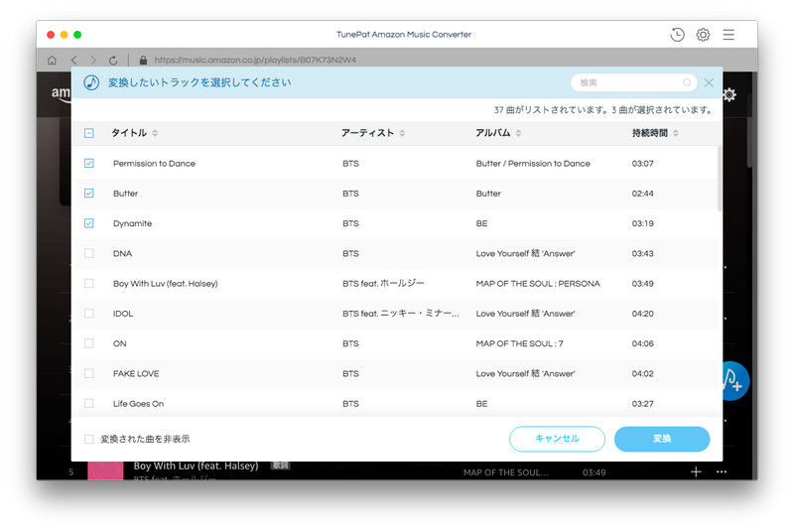Navigate forward with the right arrow
This screenshot has width=794, height=532.
tap(93, 61)
